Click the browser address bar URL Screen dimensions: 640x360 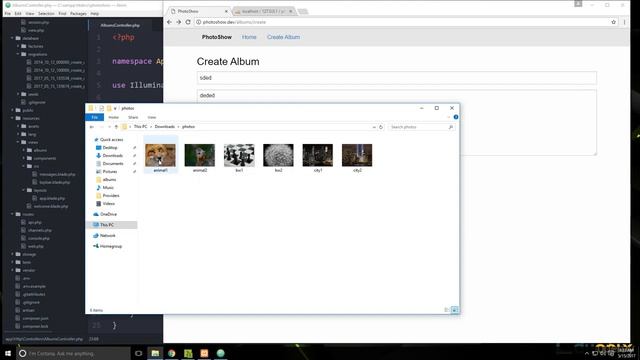234,22
